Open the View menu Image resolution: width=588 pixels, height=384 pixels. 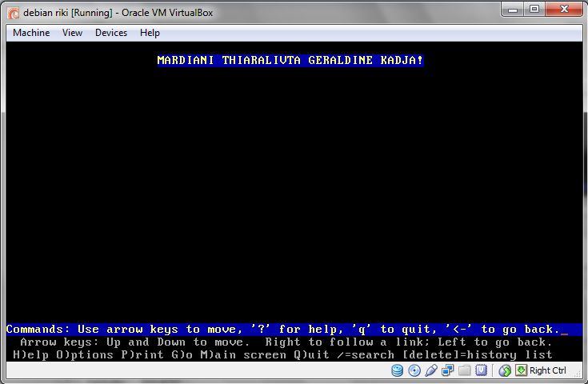[x=72, y=33]
